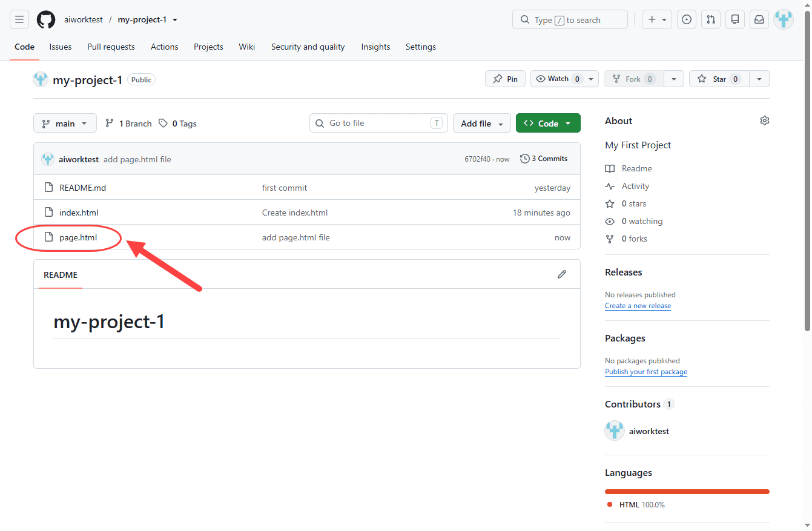Screen dimensions: 812x531
Task: Focus the Go to file search box
Action: (378, 123)
